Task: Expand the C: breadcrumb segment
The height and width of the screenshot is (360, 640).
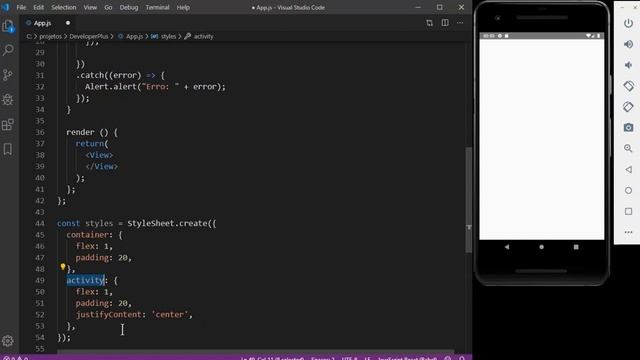Action: (29, 36)
